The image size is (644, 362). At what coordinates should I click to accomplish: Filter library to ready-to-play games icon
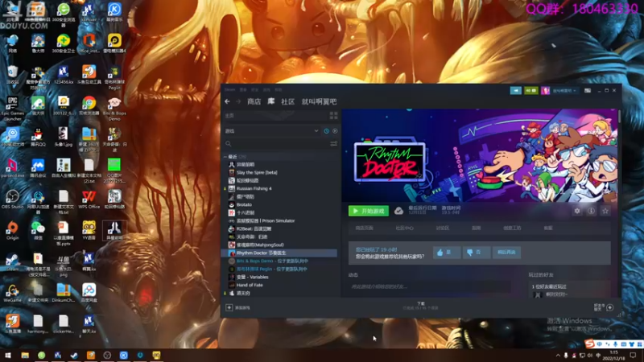(335, 131)
